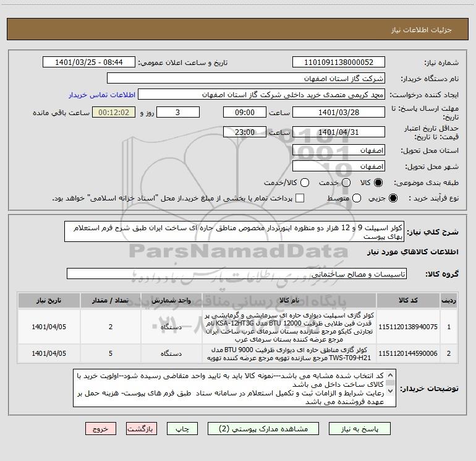Click the TWS-T09-H21 cooler description cell
The image size is (476, 461).
(289, 353)
